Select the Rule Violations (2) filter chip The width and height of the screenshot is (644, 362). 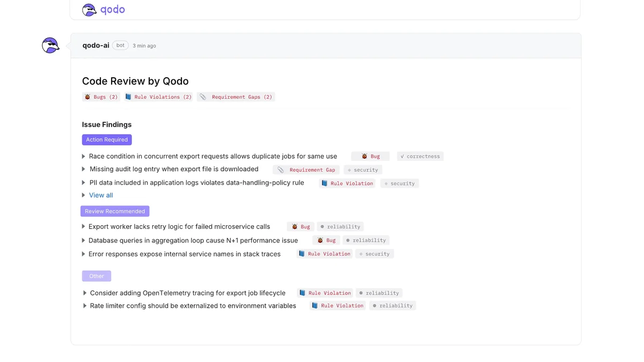159,97
